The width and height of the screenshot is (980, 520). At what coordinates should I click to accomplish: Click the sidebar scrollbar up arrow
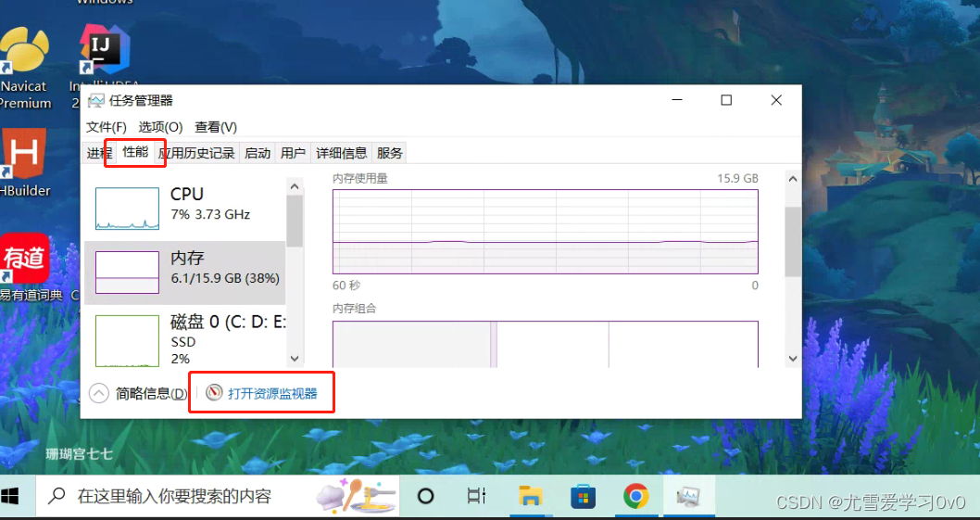[295, 186]
